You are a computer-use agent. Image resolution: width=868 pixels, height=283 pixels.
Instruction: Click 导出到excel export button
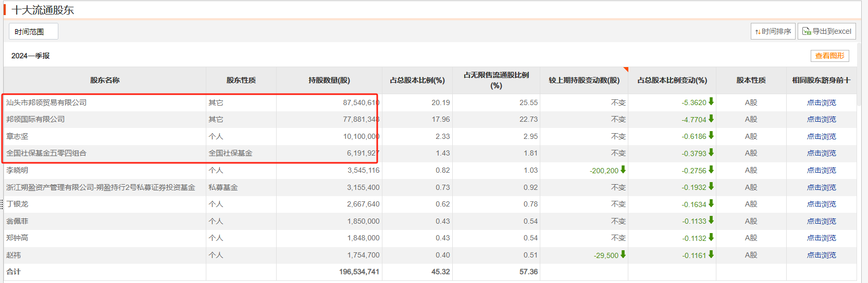[x=826, y=31]
